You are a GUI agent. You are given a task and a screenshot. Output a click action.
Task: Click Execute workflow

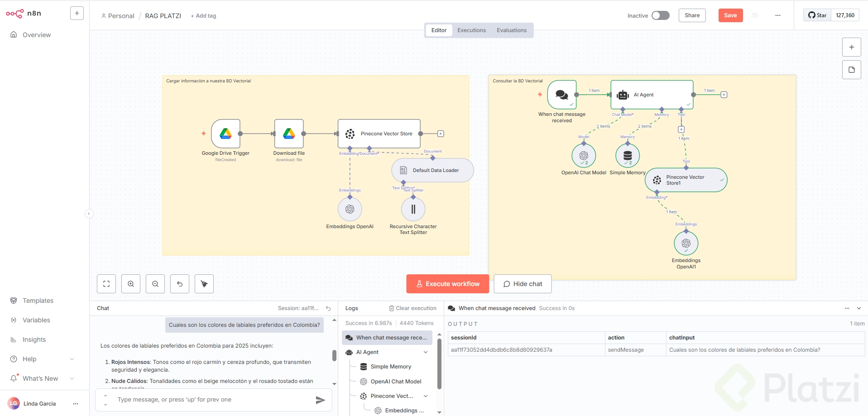tap(448, 284)
